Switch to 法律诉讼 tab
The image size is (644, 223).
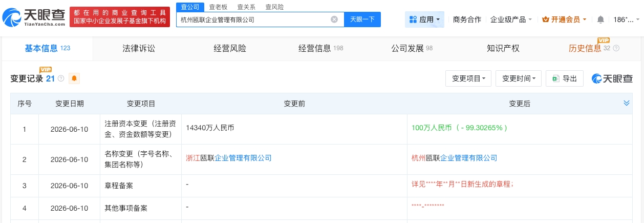pos(138,48)
